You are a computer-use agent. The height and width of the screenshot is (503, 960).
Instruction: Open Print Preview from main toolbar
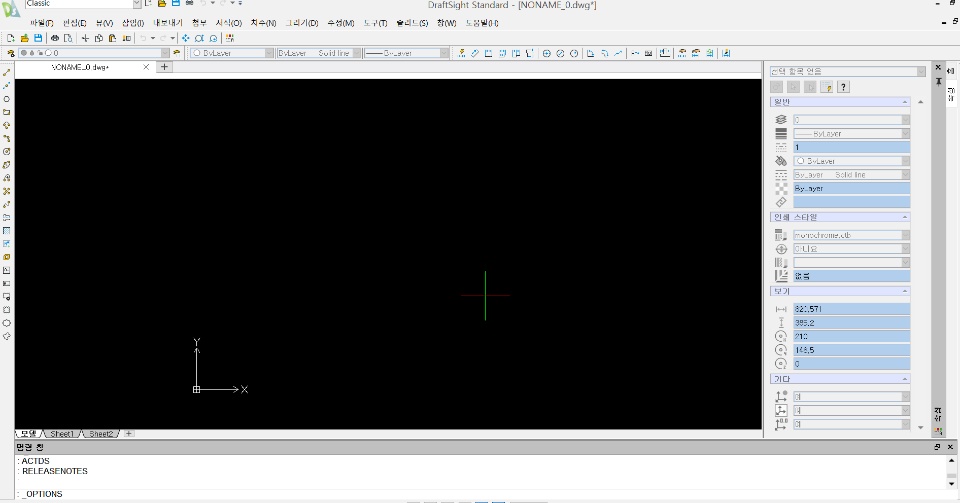[68, 38]
